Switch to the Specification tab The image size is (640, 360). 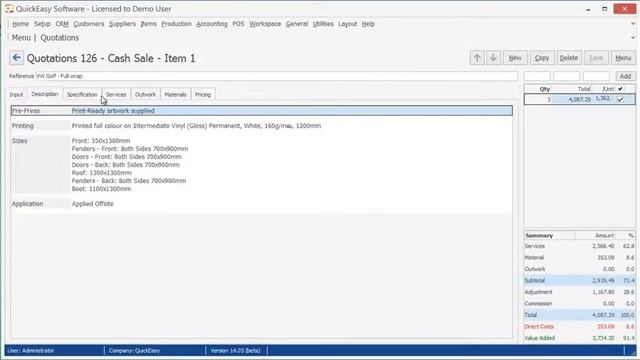82,94
